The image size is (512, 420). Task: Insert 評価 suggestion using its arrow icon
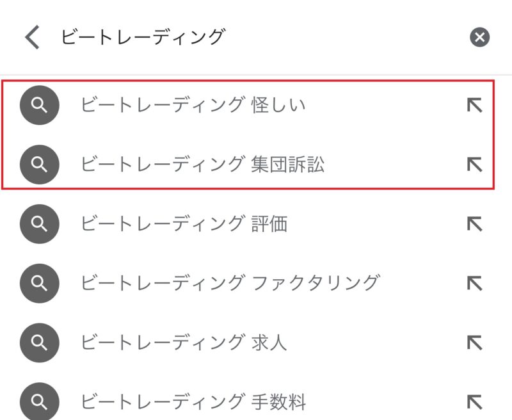474,223
